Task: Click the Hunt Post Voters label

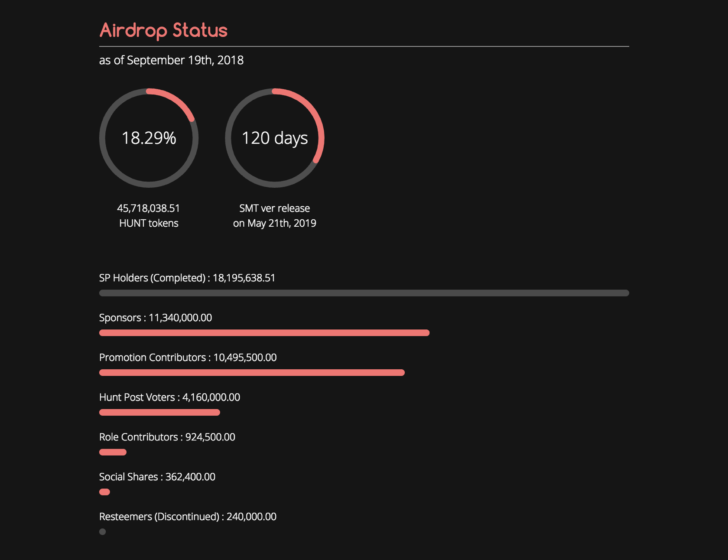Action: coord(169,397)
